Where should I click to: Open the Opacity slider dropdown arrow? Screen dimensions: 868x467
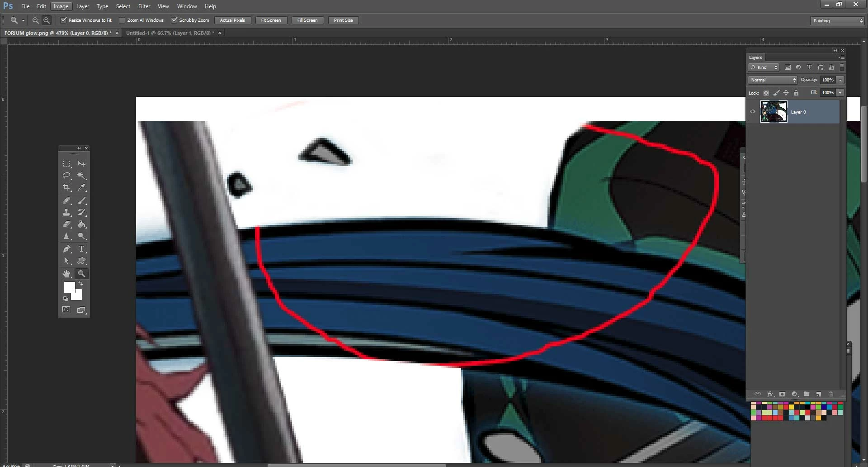pos(840,80)
